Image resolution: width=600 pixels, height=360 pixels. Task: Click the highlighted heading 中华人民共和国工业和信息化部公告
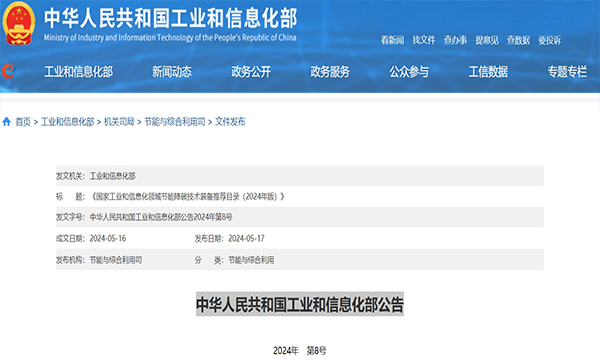(300, 304)
